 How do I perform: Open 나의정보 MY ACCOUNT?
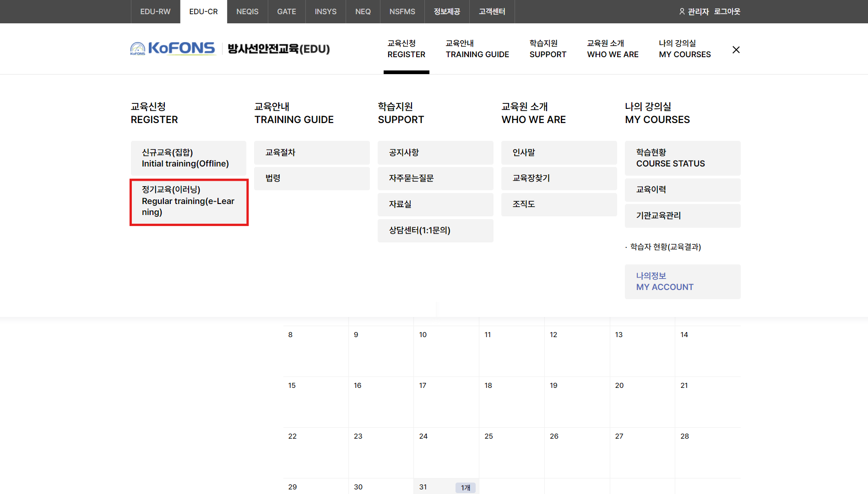(x=683, y=282)
